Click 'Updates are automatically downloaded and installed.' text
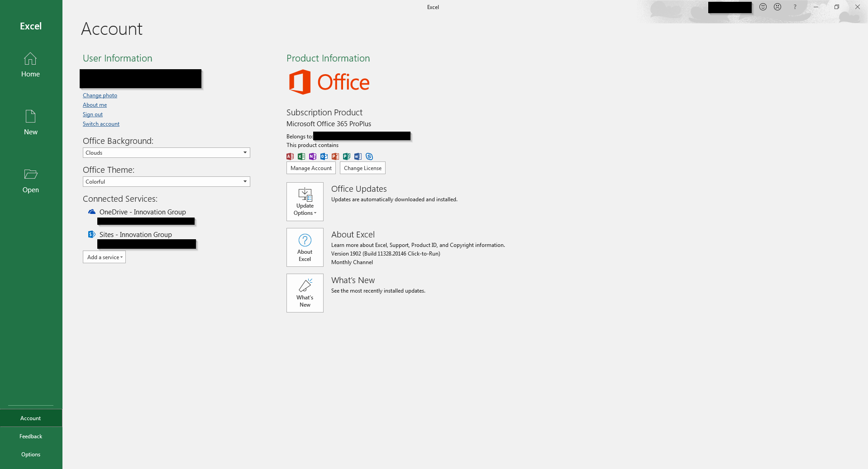The image size is (868, 469). [x=394, y=199]
